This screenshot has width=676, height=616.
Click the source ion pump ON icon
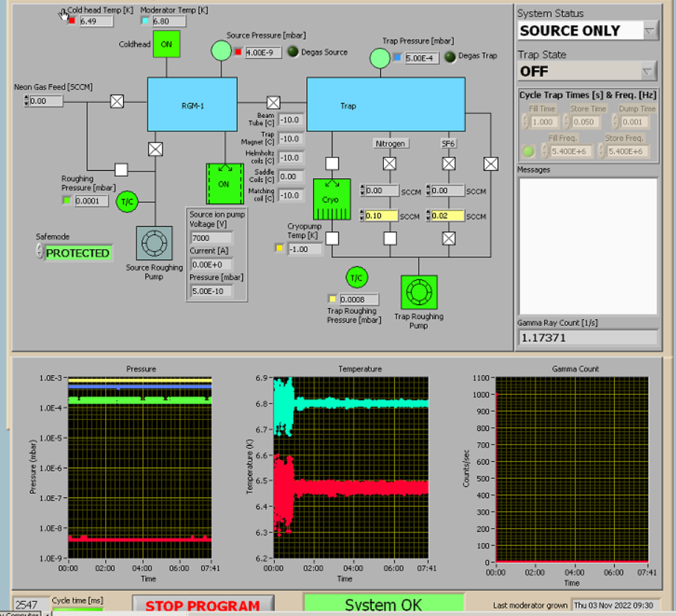pos(224,183)
